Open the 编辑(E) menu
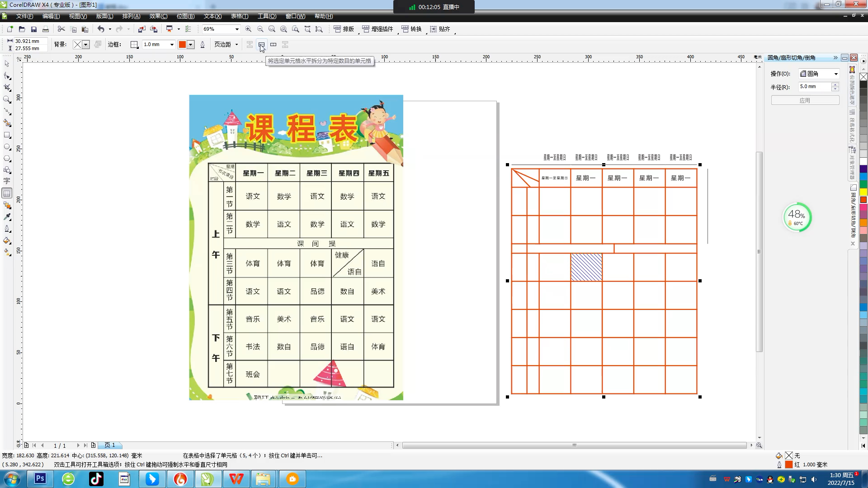The height and width of the screenshot is (488, 868). 51,16
